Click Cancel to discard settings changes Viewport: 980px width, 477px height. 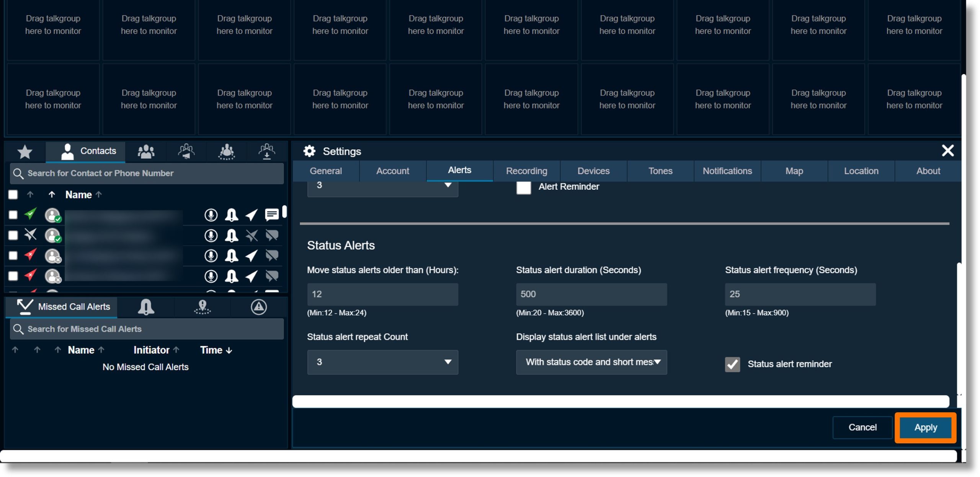pyautogui.click(x=862, y=427)
